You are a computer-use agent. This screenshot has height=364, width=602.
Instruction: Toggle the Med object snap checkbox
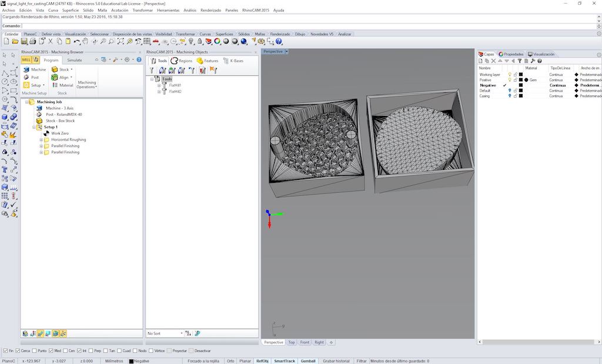click(51, 350)
